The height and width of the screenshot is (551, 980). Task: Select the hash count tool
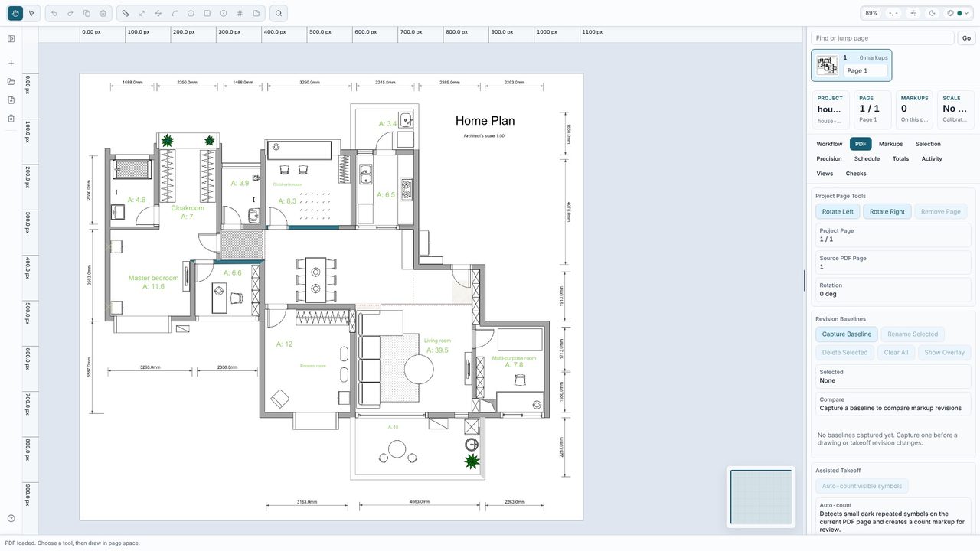[x=240, y=13]
